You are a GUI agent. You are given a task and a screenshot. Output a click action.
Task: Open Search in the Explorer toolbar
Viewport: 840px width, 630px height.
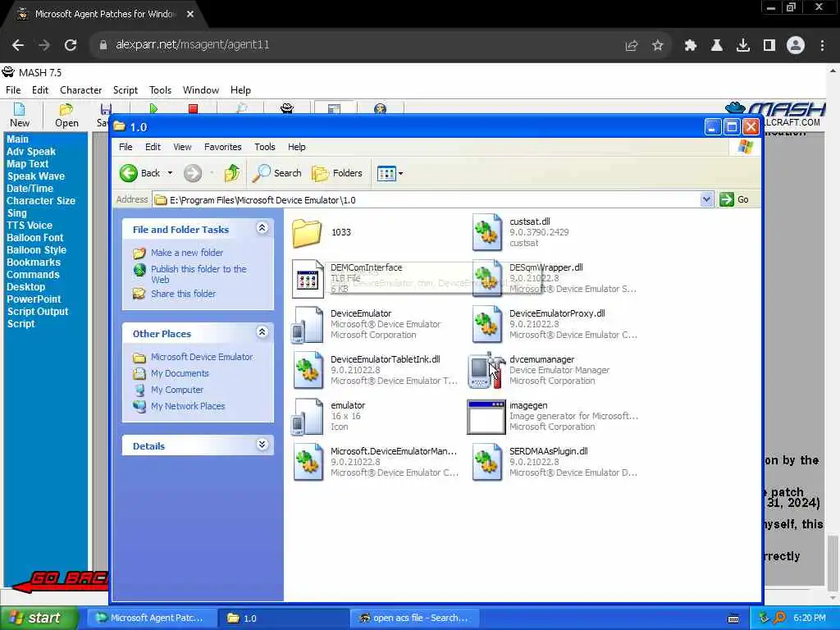coord(277,173)
